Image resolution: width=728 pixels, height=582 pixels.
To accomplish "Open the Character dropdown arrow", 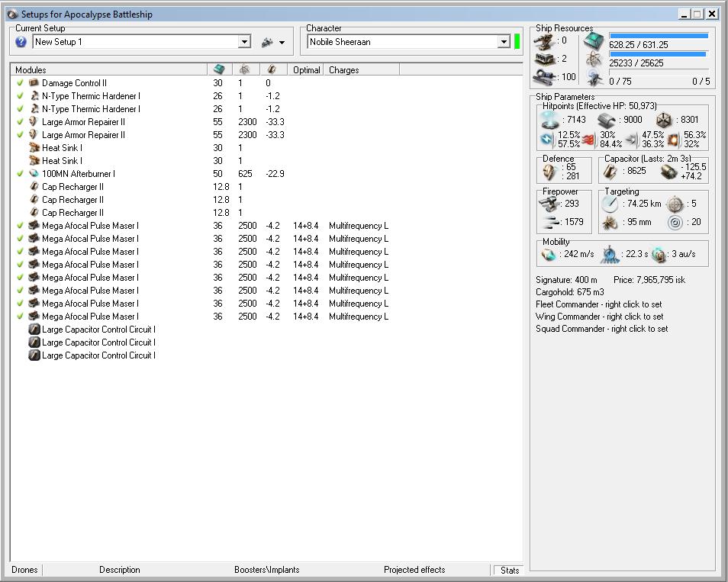I will point(504,42).
